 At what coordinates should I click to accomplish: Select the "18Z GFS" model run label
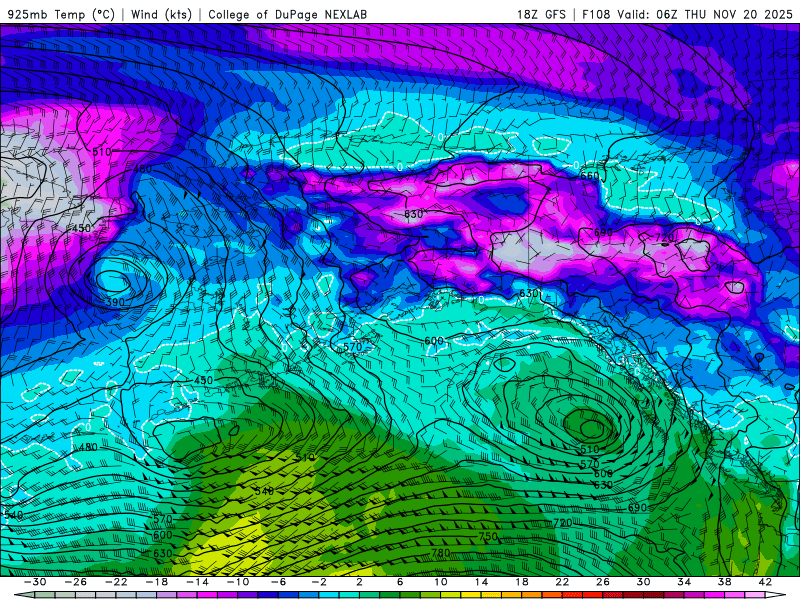541,14
